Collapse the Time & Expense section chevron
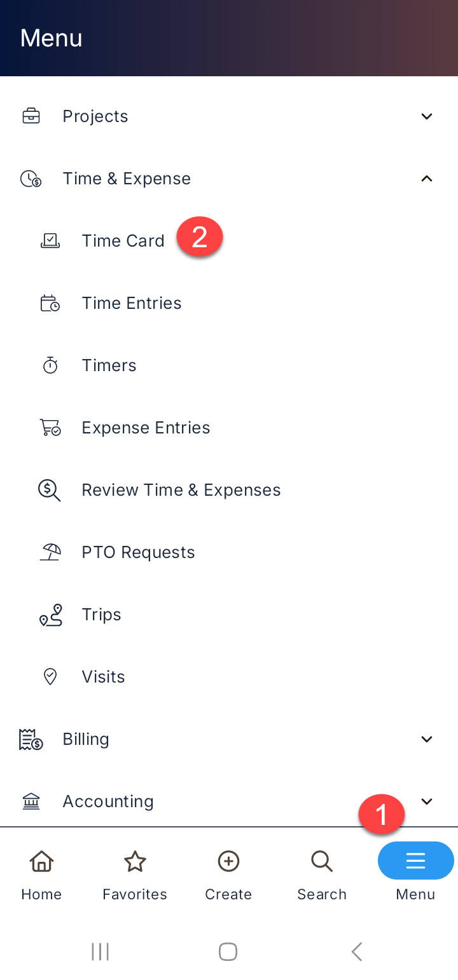The image size is (458, 980). 427,179
